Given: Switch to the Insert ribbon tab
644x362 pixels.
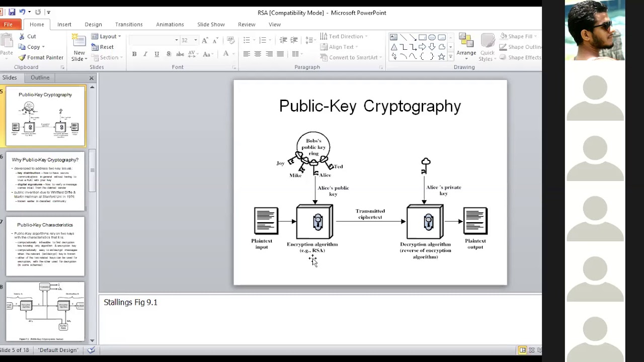Looking at the screenshot, I should [64, 24].
